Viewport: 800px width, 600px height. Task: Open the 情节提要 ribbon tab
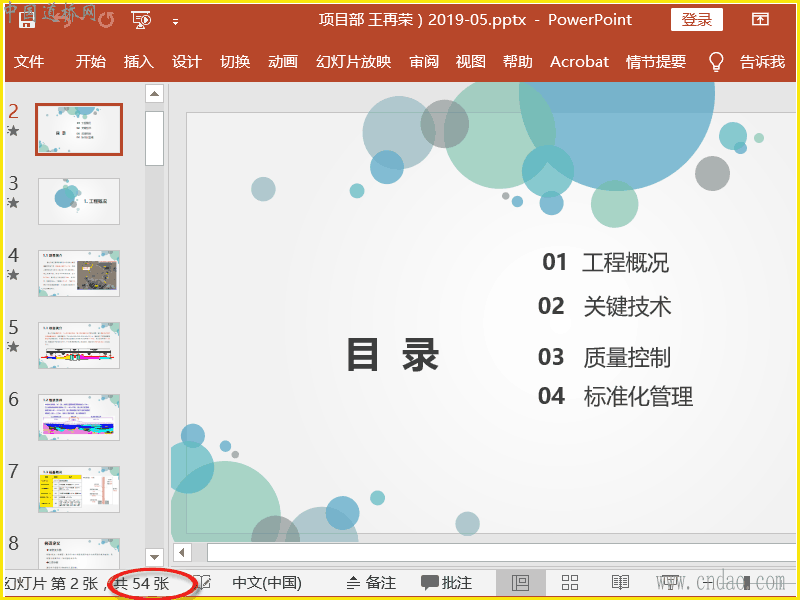pos(656,62)
